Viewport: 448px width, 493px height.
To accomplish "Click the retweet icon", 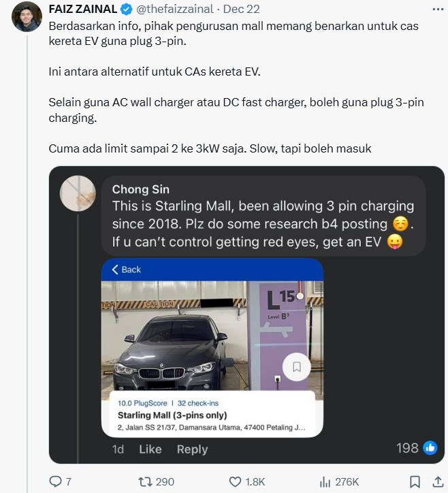I will [x=145, y=481].
